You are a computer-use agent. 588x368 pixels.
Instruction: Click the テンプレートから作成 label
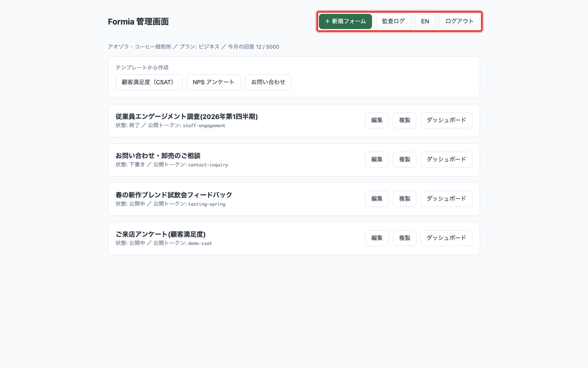click(x=142, y=67)
